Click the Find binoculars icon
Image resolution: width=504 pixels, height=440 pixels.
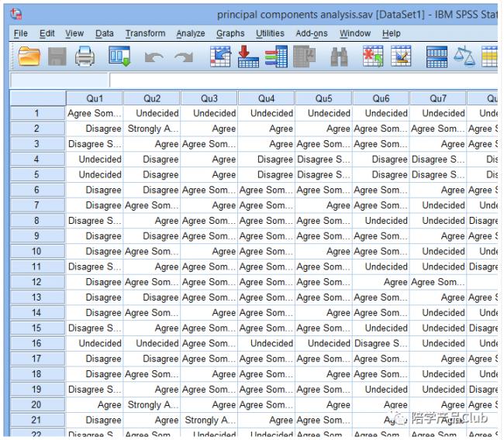339,57
